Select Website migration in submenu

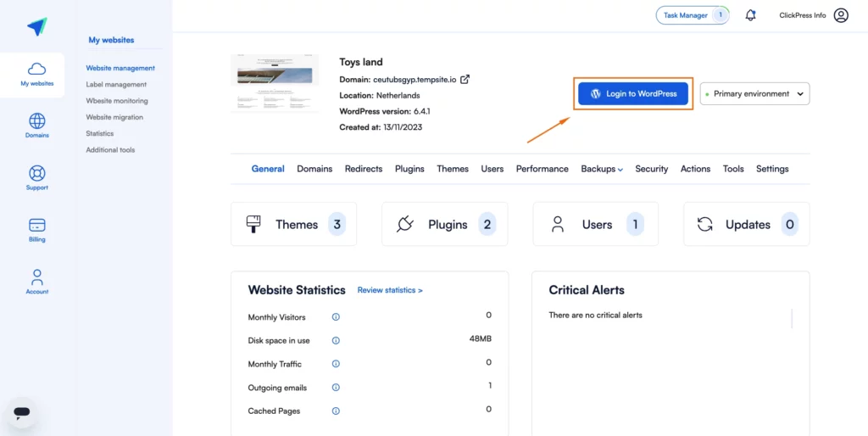pyautogui.click(x=114, y=117)
